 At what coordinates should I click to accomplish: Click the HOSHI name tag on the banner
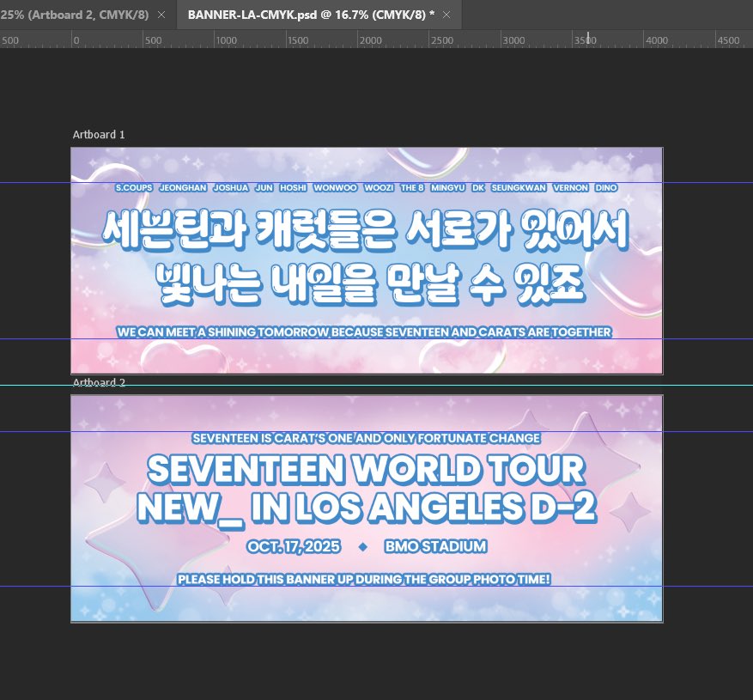click(293, 188)
